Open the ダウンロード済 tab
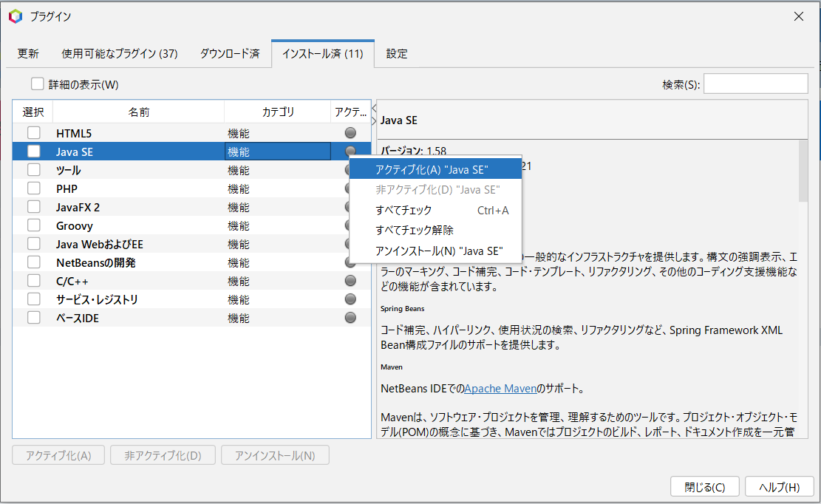The width and height of the screenshot is (821, 504). point(229,53)
